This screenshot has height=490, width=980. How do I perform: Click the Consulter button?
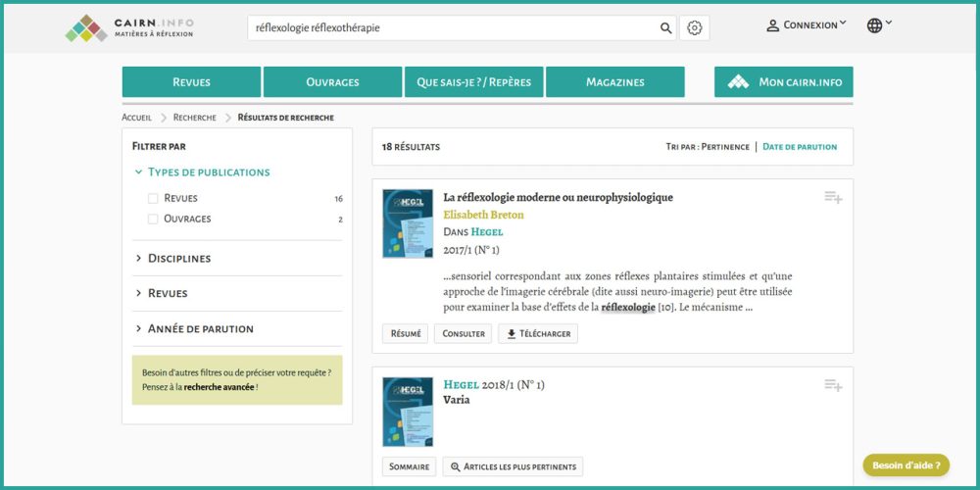464,334
